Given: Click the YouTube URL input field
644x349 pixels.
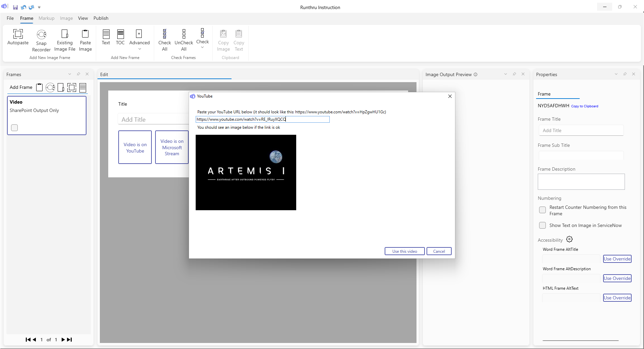Looking at the screenshot, I should (262, 119).
